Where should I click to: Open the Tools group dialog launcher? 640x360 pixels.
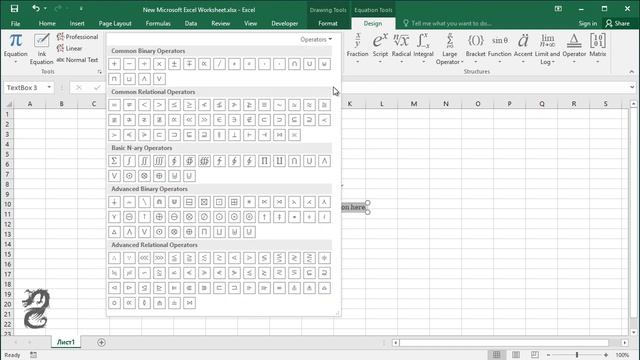point(100,72)
